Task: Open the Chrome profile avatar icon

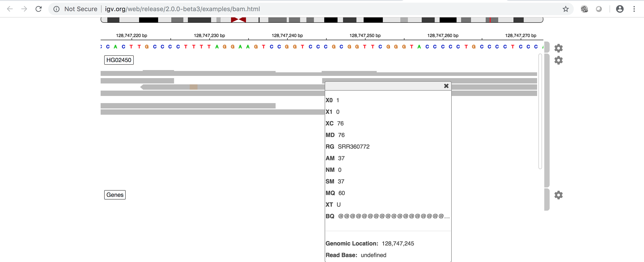Action: [x=620, y=9]
